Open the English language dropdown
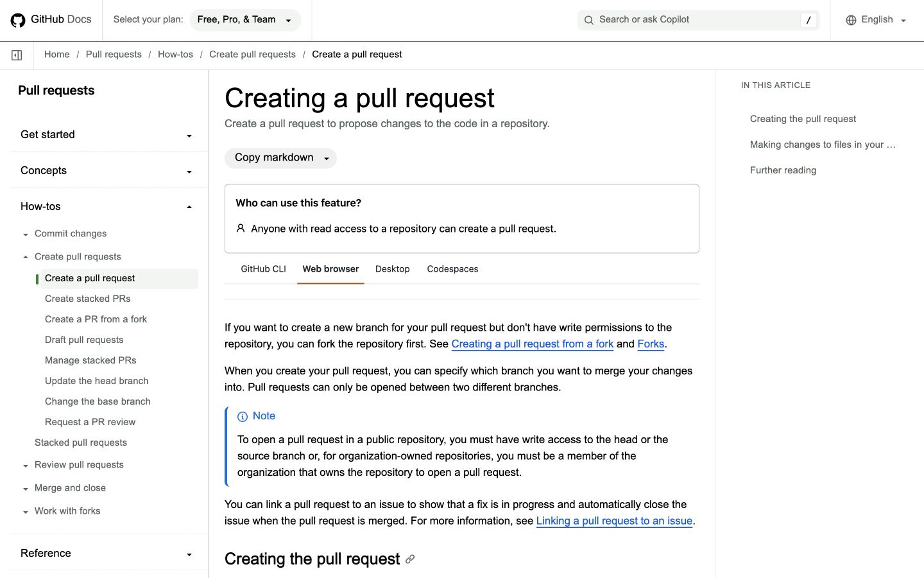Viewport: 924px width, 578px height. (x=877, y=20)
